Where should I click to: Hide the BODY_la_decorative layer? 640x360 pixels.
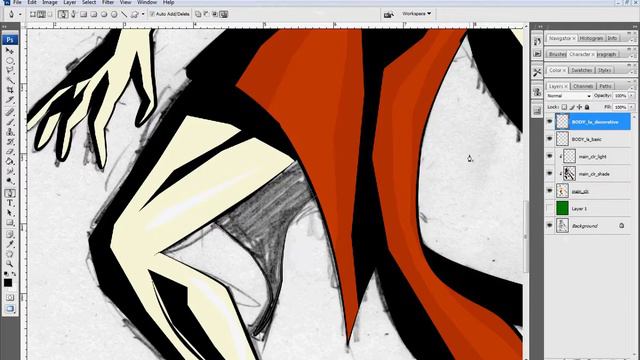[x=549, y=122]
